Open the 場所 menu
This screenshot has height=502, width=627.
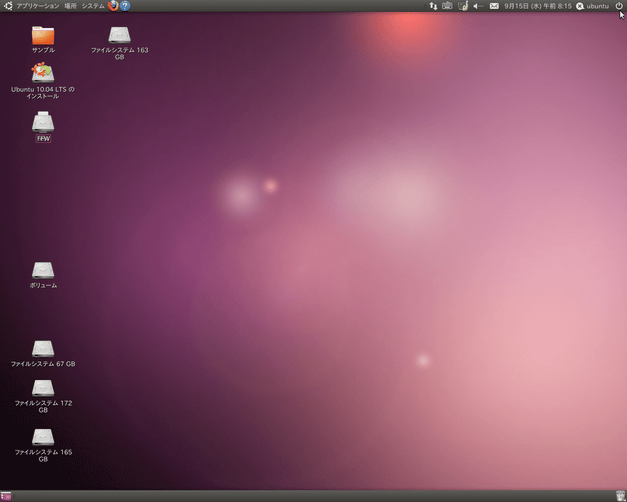coord(70,6)
